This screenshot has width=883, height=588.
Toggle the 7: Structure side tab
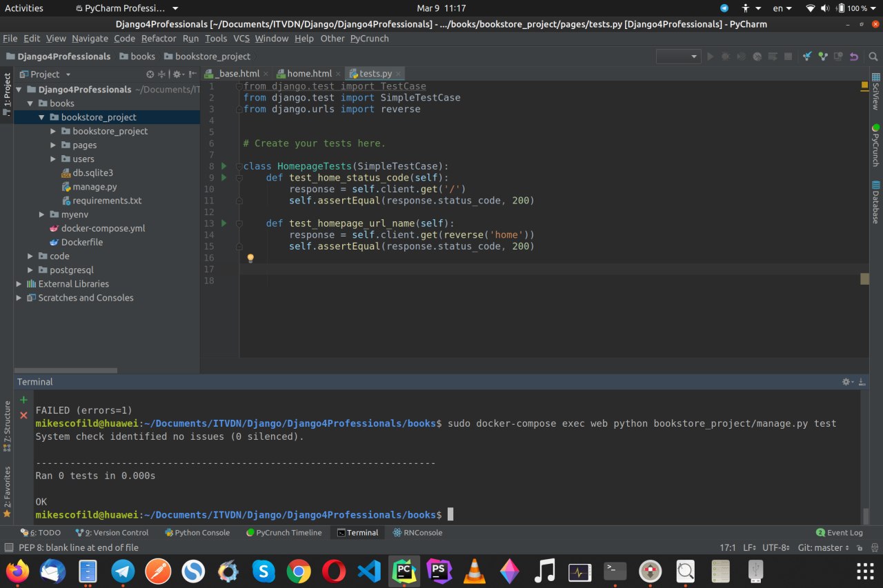tap(7, 426)
